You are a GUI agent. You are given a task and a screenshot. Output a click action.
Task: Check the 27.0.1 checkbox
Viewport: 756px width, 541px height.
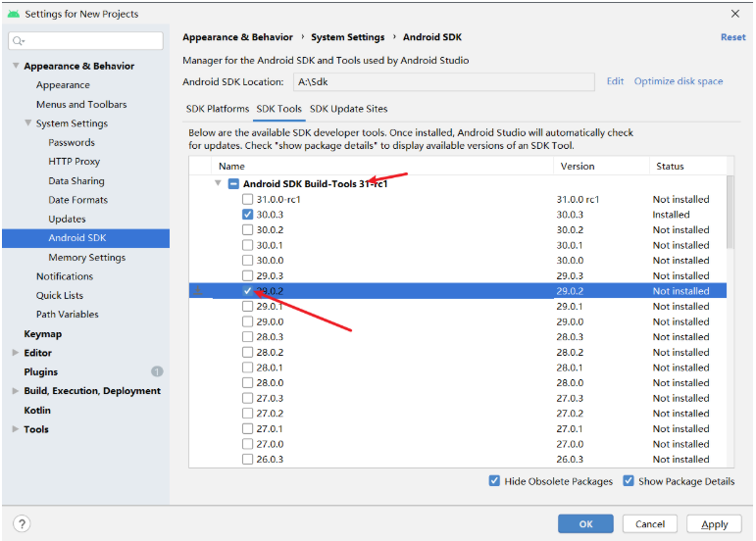click(x=247, y=428)
